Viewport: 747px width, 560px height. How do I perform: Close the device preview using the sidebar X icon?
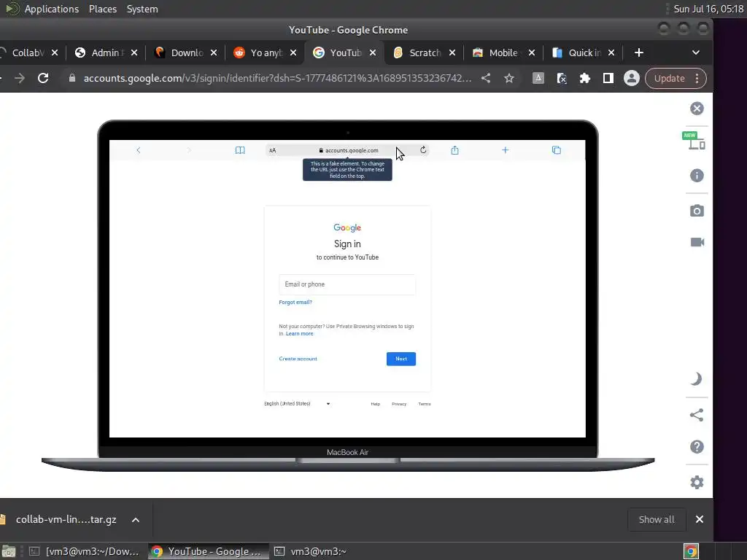coord(697,109)
